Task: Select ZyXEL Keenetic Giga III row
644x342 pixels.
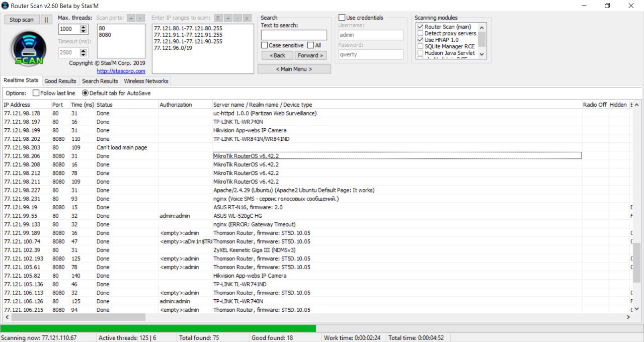Action: point(317,250)
